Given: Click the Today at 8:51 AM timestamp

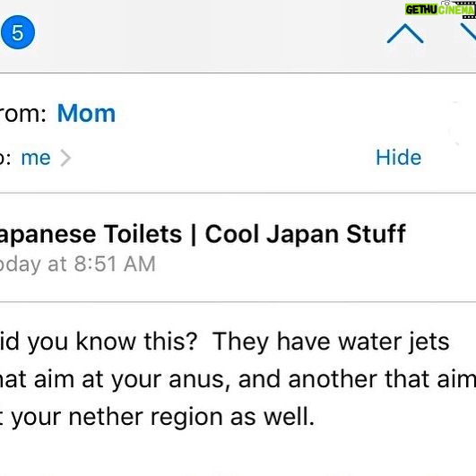Looking at the screenshot, I should (77, 264).
